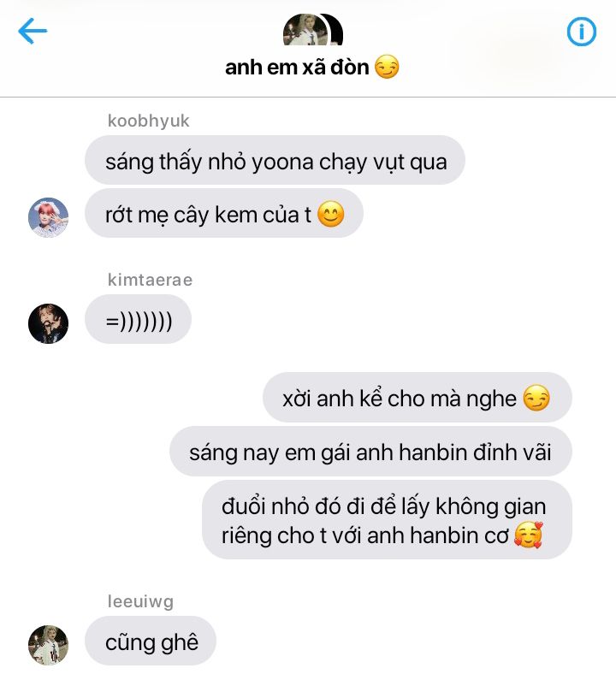Tap the hearts emoji in the hanbin message
This screenshot has height=674, width=616.
(x=529, y=535)
